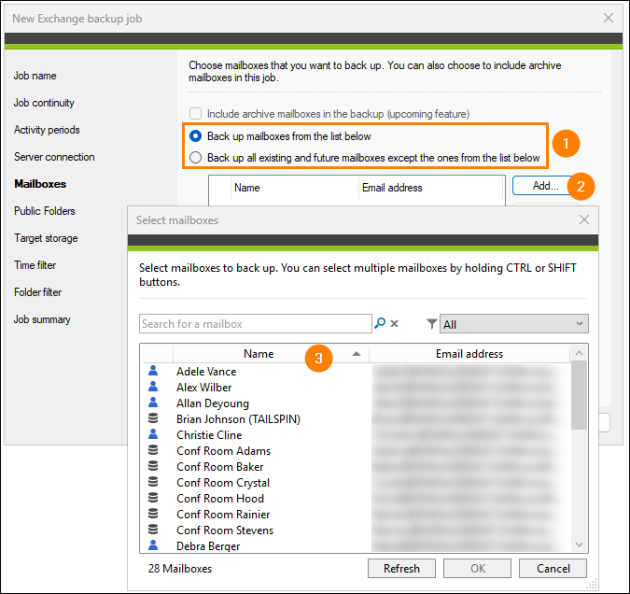Screen dimensions: 630x594
Task: Select the Conf Room Stevens mailbox row
Action: point(356,530)
